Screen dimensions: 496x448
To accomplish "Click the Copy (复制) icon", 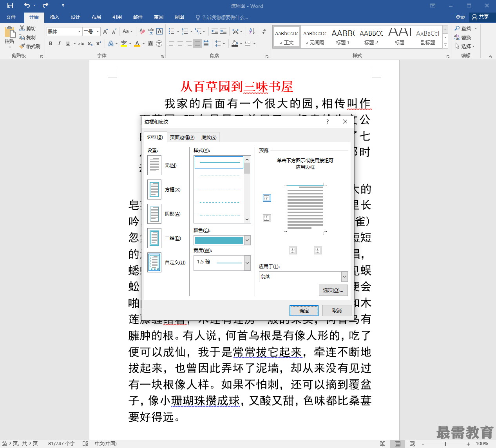I will (x=22, y=37).
